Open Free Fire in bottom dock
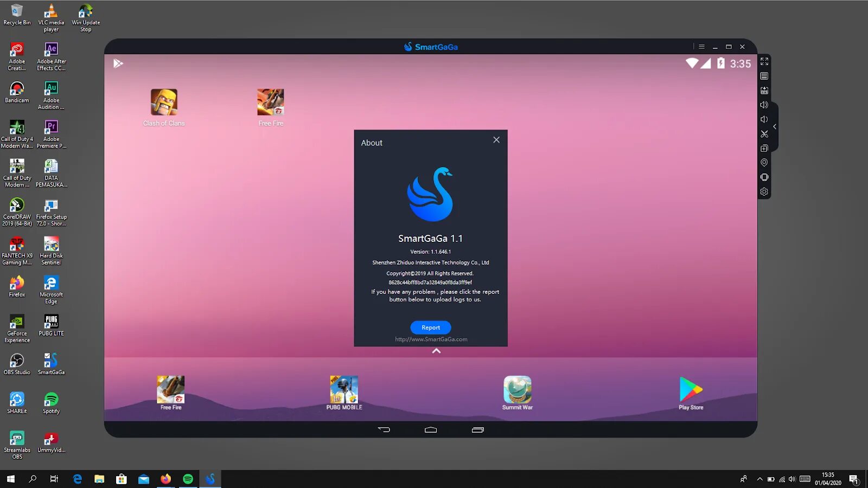Viewport: 868px width, 488px height. (x=171, y=393)
